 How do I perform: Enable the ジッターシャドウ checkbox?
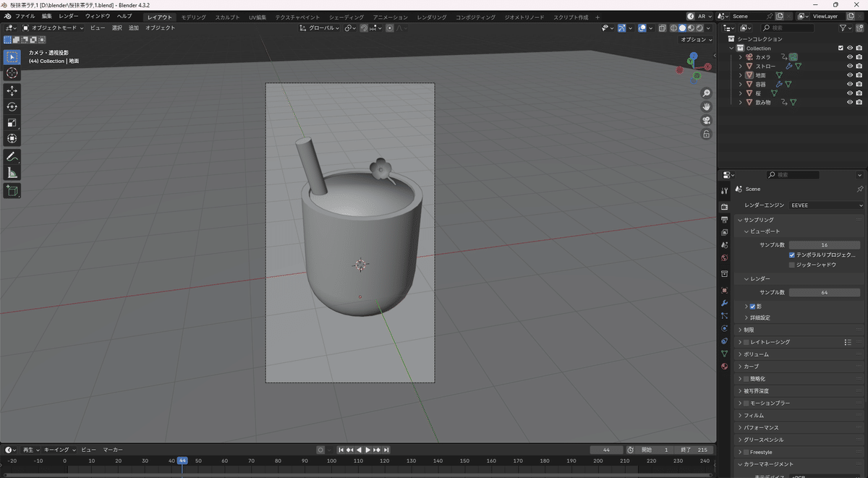pos(792,265)
